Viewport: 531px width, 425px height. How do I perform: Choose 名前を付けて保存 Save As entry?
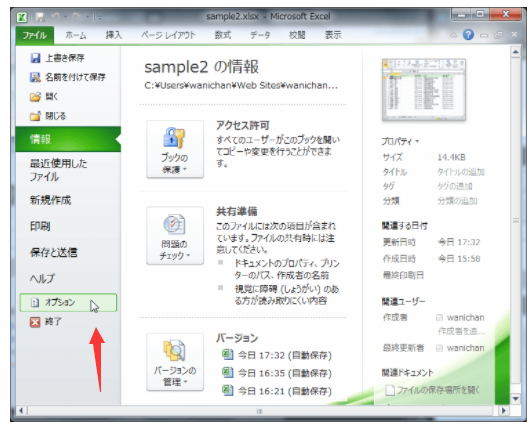(68, 77)
